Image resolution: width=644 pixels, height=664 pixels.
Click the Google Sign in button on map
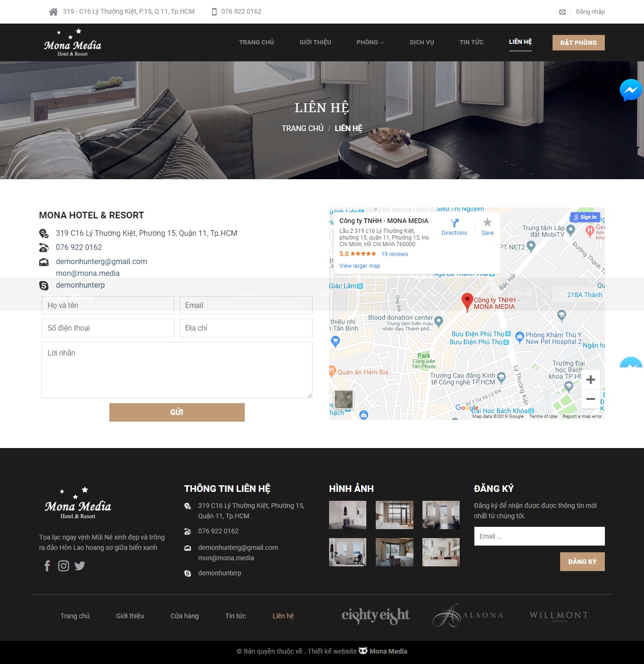585,217
